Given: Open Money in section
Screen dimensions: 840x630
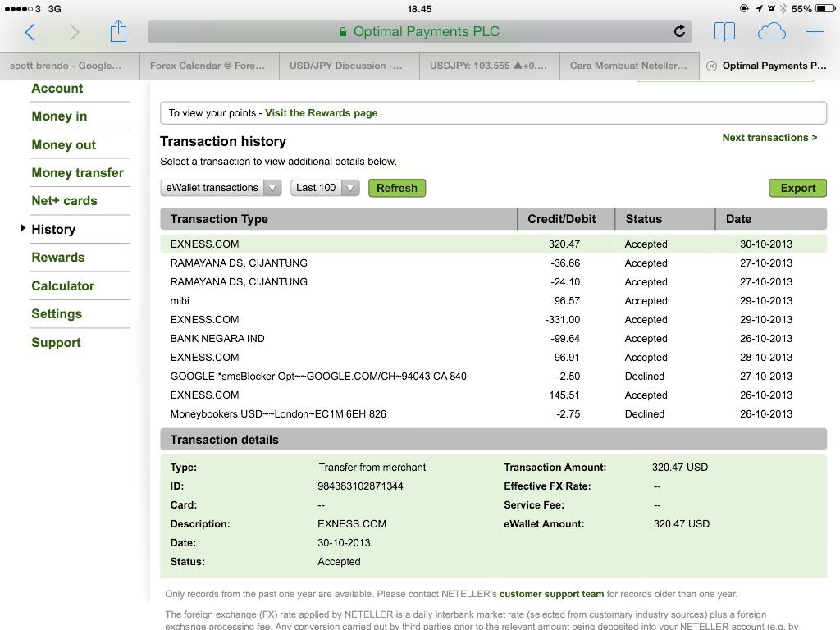Looking at the screenshot, I should click(x=59, y=116).
